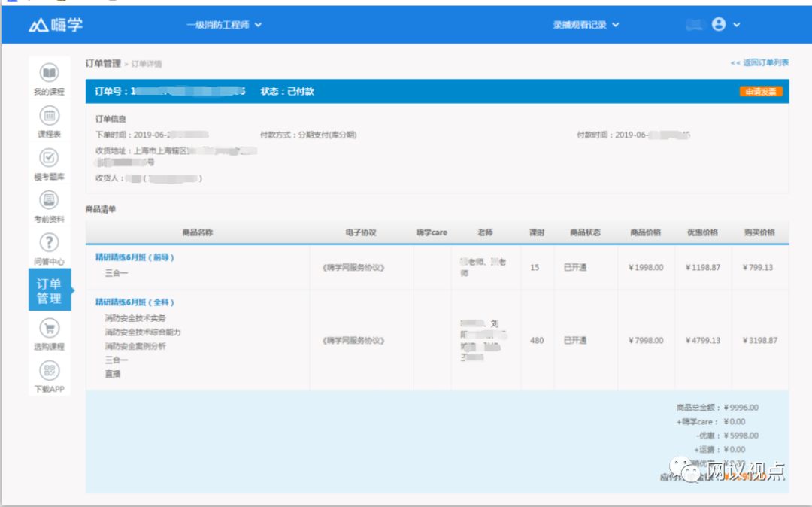Expand the 录播观看记录 dropdown
Viewport: 812px width, 507px height.
tap(586, 25)
